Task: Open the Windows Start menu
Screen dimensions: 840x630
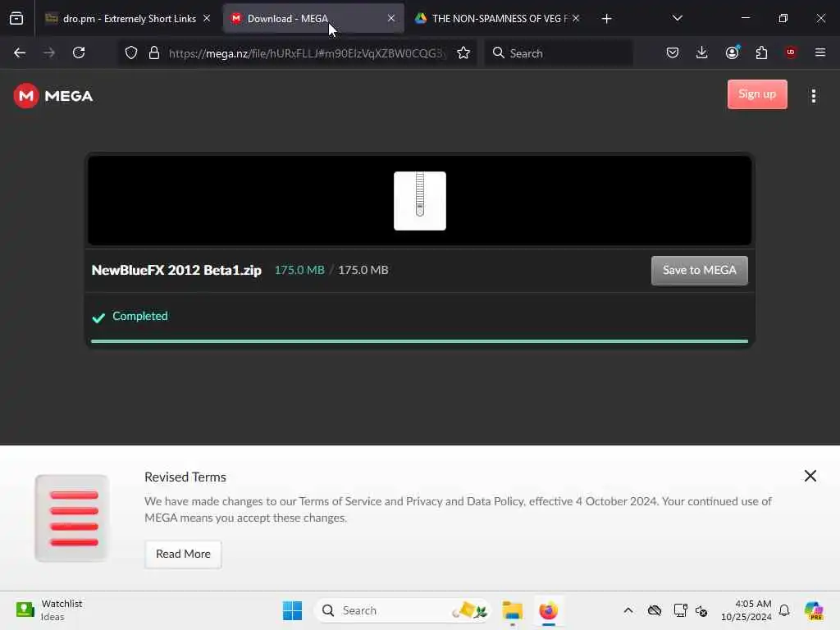Action: 292,610
